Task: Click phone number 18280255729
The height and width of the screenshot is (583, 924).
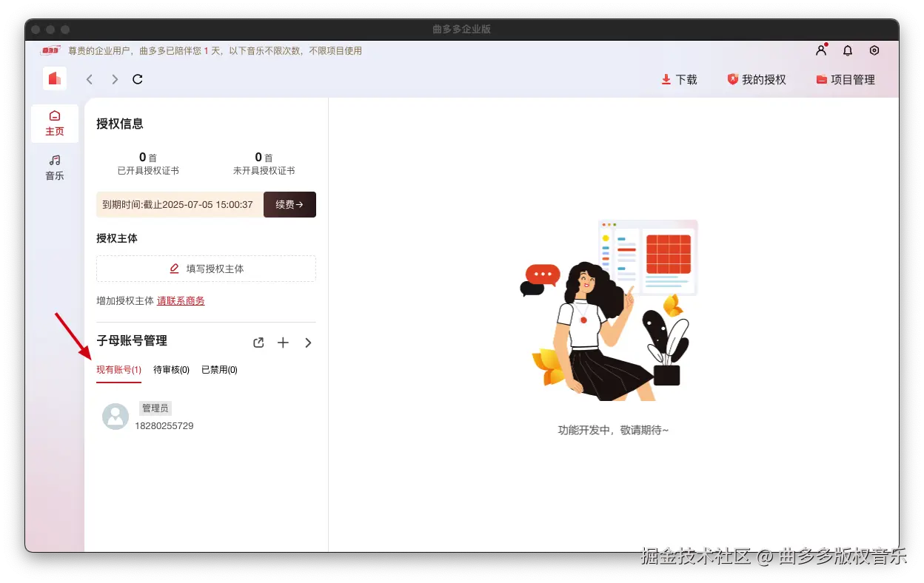Action: [x=164, y=426]
